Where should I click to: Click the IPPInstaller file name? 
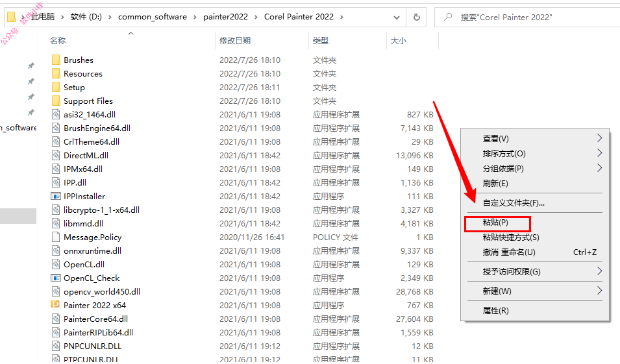tap(84, 197)
